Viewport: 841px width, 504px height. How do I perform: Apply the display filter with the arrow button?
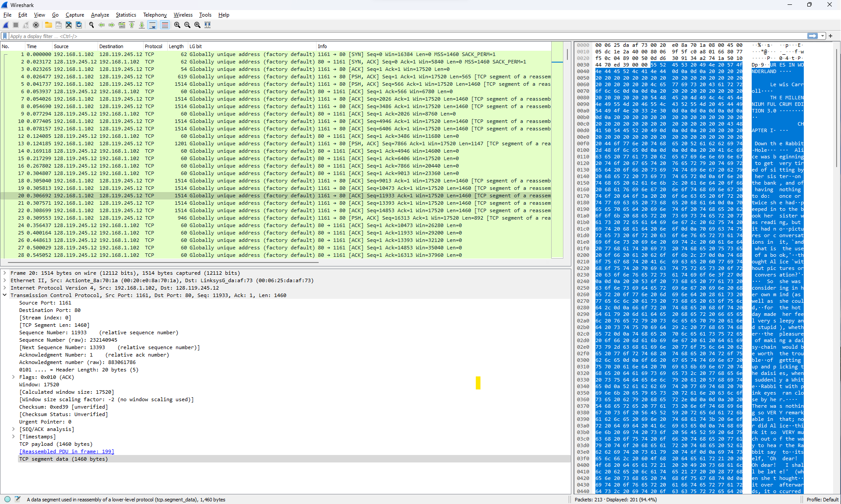point(813,36)
